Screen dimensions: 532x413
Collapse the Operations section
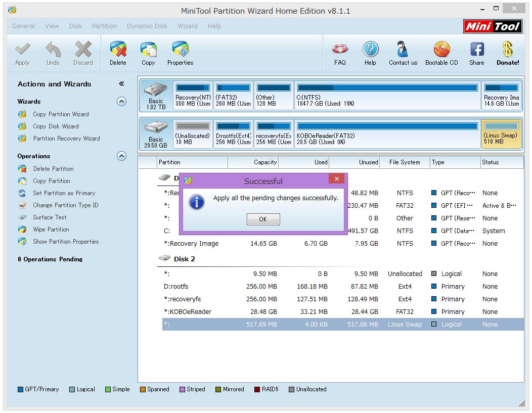pos(121,156)
